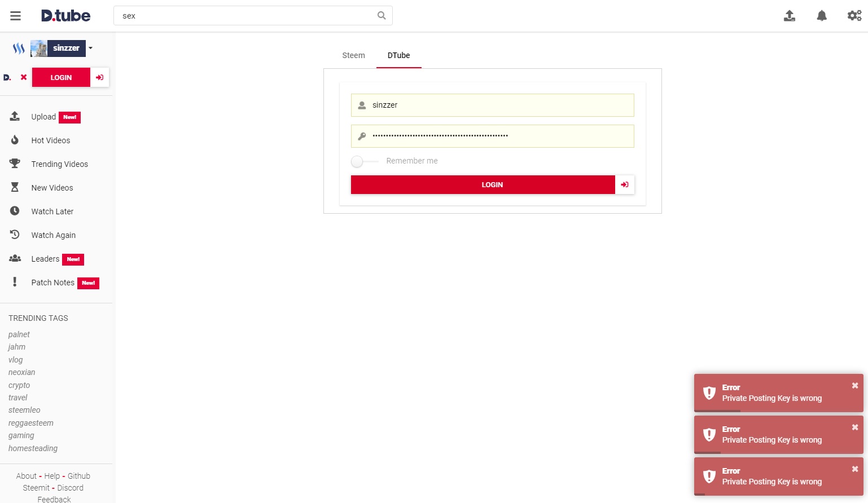Screen dimensions: 868x503
Task: Open the homesteading trending tag
Action: click(x=33, y=448)
